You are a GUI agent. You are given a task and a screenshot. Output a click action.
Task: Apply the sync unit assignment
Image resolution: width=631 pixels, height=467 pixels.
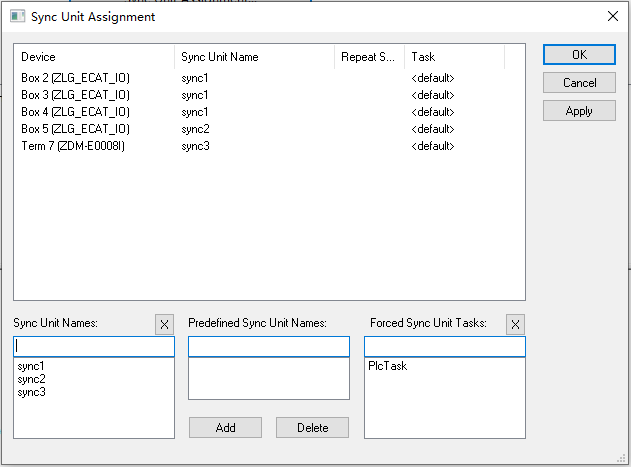(x=579, y=111)
